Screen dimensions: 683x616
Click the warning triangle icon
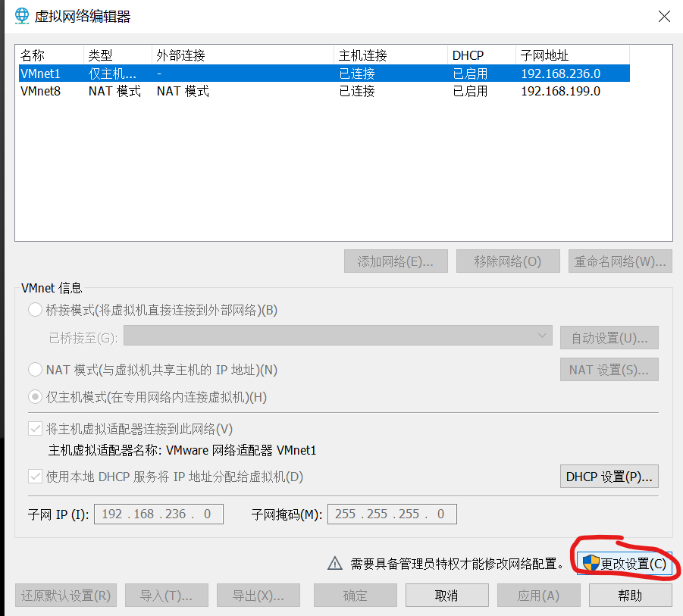pos(334,563)
